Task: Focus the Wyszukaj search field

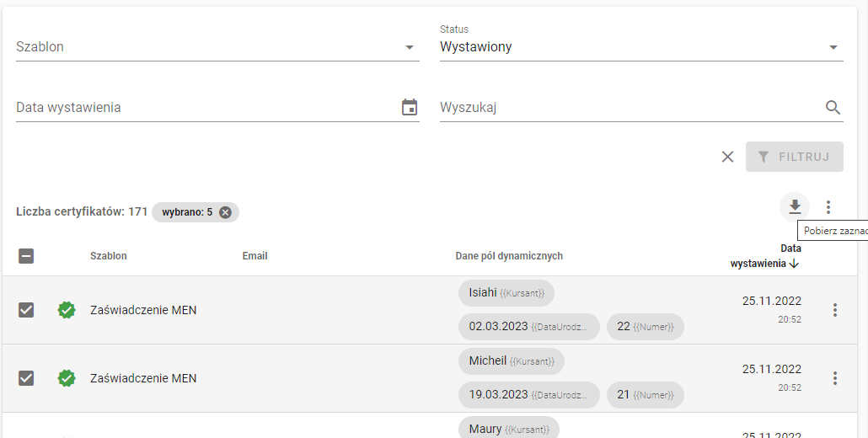Action: pos(631,107)
